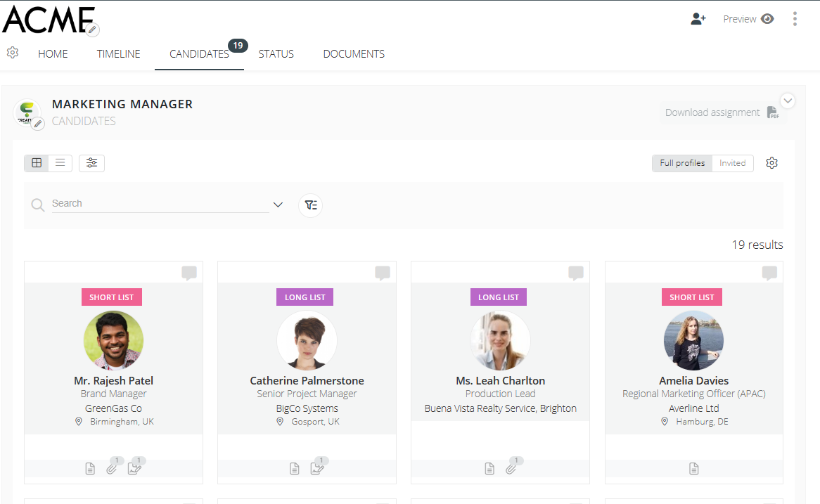Open Rajesh Patel's signed notes icon
Viewport: 820px width, 504px height.
click(134, 468)
